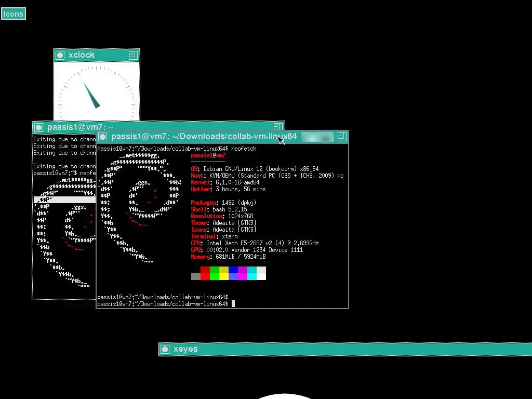Click the gray color block in neofetch palette

point(196,276)
